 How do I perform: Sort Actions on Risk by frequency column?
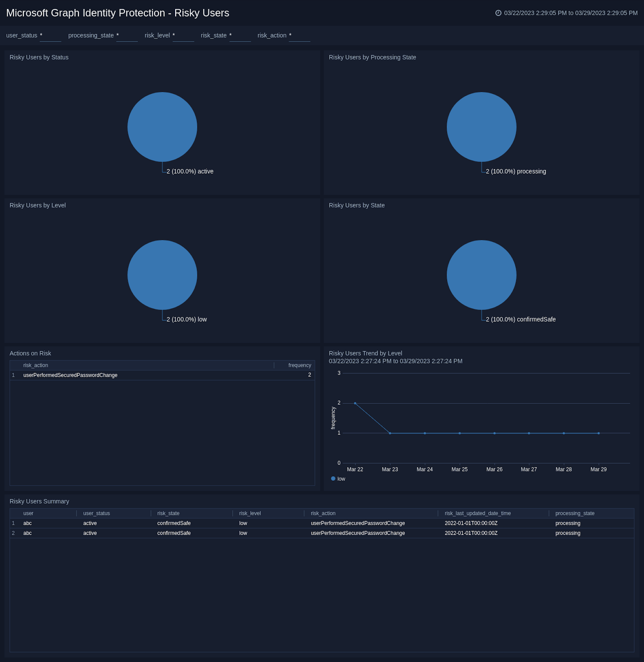[x=300, y=365]
